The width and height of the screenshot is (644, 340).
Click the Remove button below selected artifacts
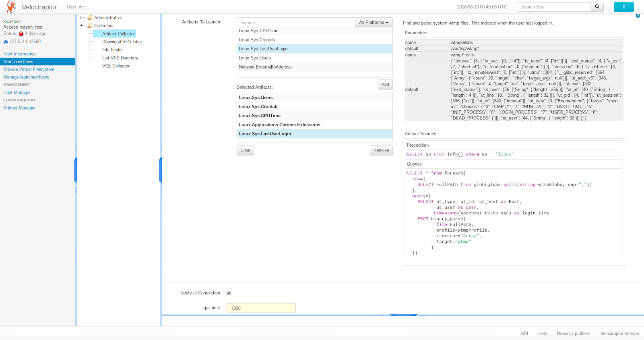pyautogui.click(x=381, y=150)
